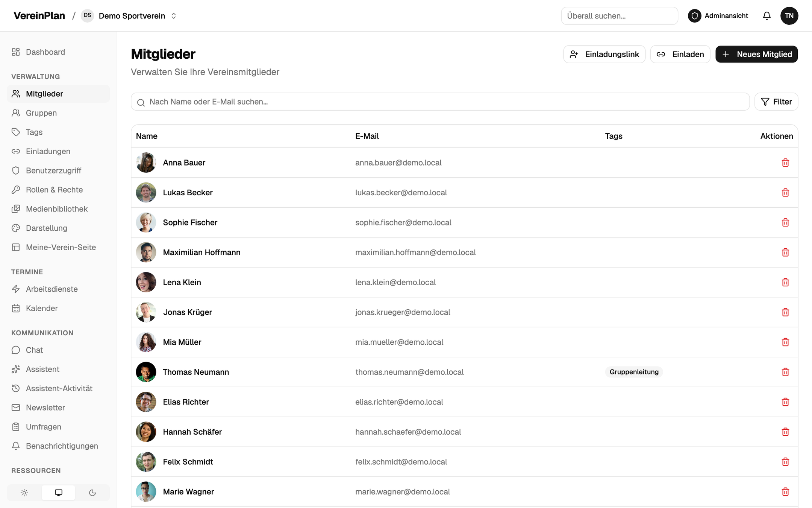Switch to light theme via the sun icon
The height and width of the screenshot is (508, 812).
pos(24,493)
